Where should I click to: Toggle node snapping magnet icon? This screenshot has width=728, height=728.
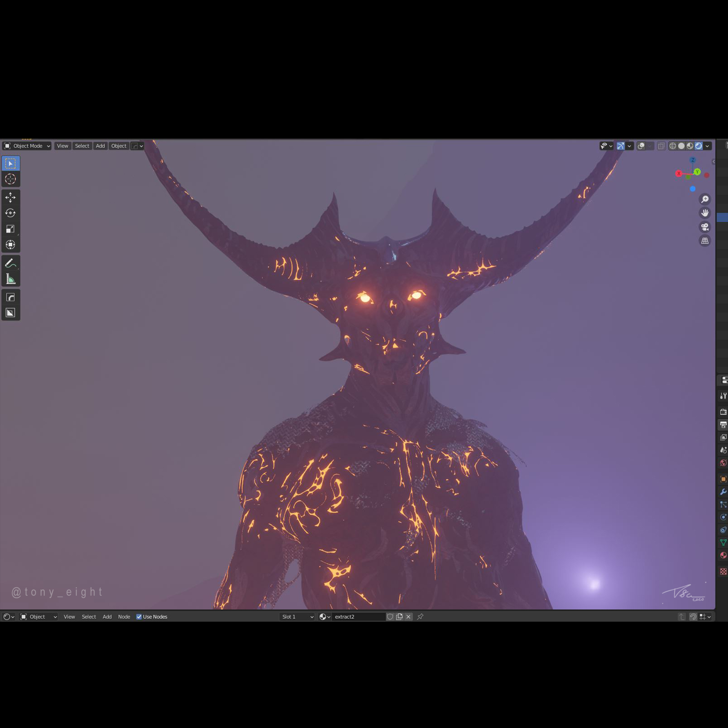[693, 617]
